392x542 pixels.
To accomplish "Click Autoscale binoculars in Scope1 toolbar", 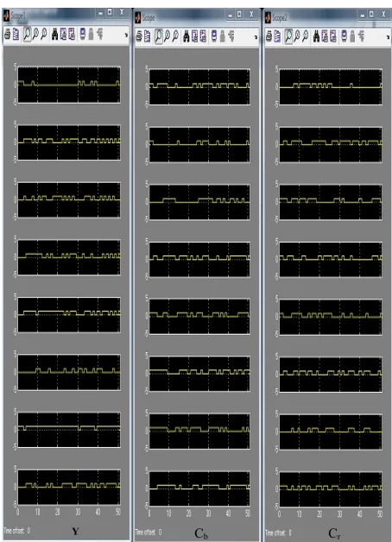I will click(x=54, y=35).
